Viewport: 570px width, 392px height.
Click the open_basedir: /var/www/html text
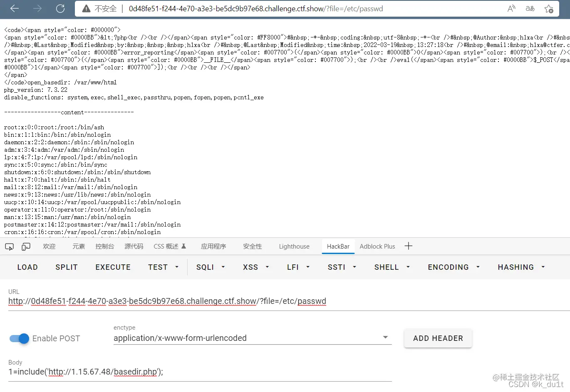click(60, 82)
